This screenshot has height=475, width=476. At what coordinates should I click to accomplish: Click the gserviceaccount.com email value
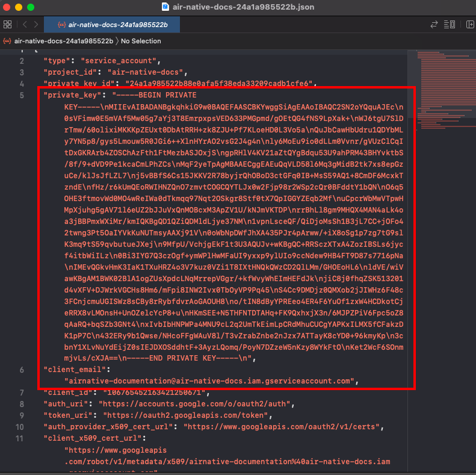[x=209, y=381]
